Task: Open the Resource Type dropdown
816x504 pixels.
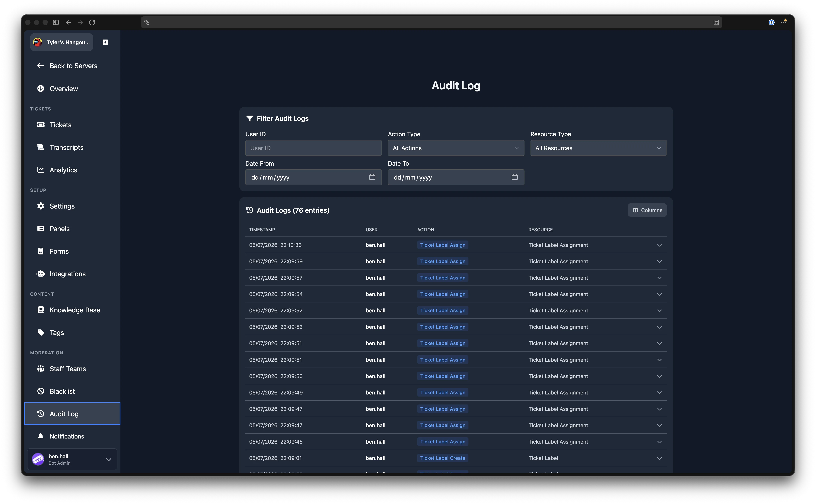Action: pyautogui.click(x=598, y=148)
